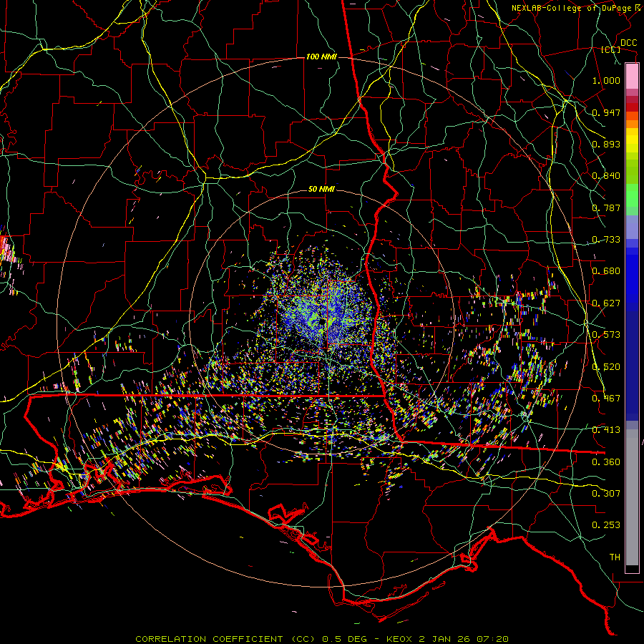Click the 0.733 legend value
This screenshot has width=644, height=644.
[606, 240]
